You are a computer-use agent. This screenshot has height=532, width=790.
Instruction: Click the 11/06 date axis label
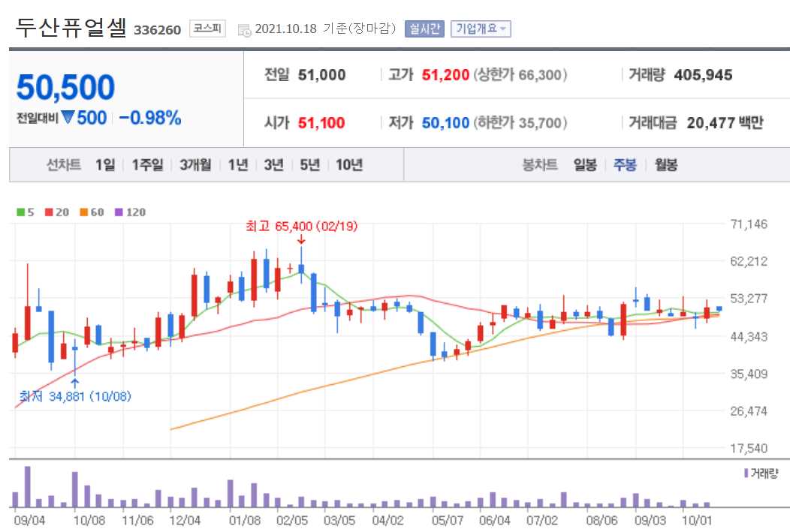click(x=137, y=520)
